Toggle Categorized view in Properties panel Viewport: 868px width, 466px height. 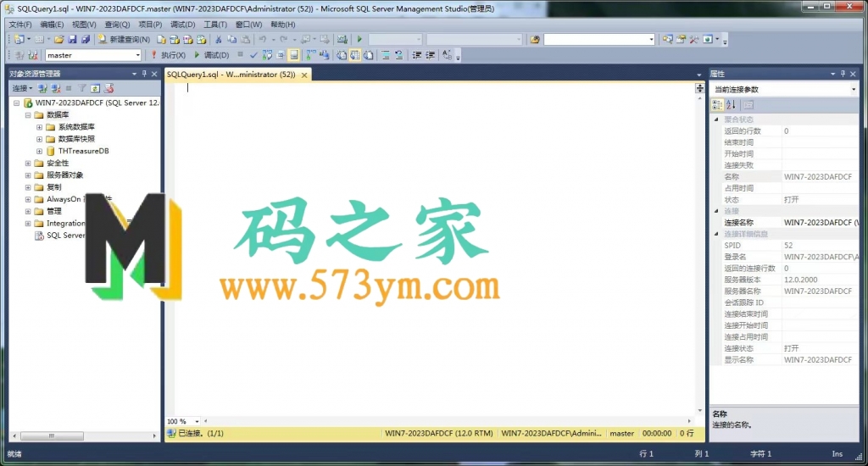[x=717, y=104]
